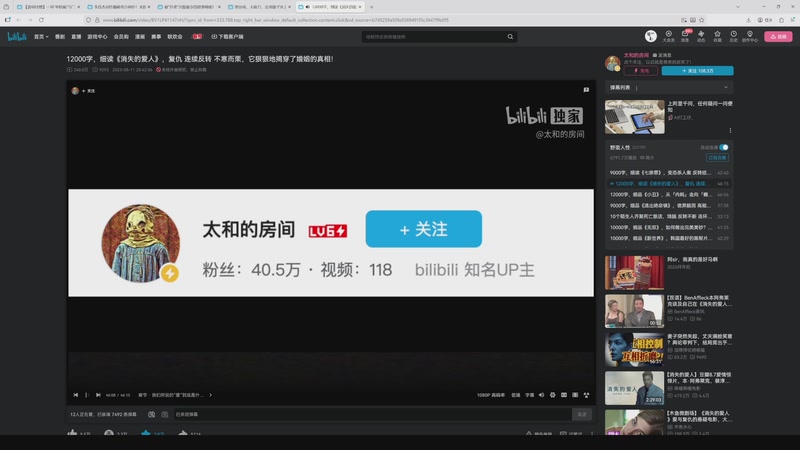
Task: Click the 发消息 link beside uploader name
Action: coord(662,55)
